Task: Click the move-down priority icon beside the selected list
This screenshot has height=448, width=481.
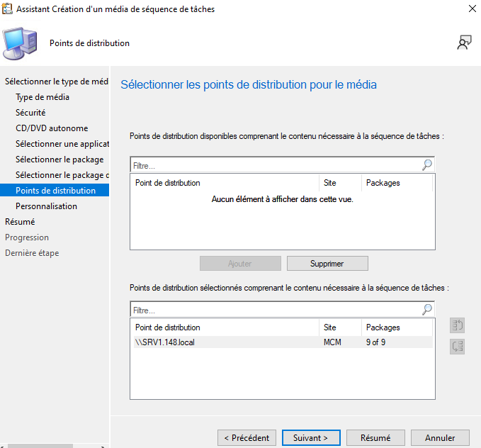Action: pyautogui.click(x=457, y=347)
